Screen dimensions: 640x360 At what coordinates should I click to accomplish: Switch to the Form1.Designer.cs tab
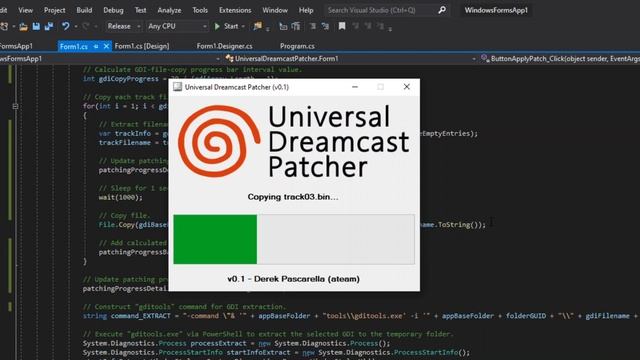pyautogui.click(x=224, y=46)
